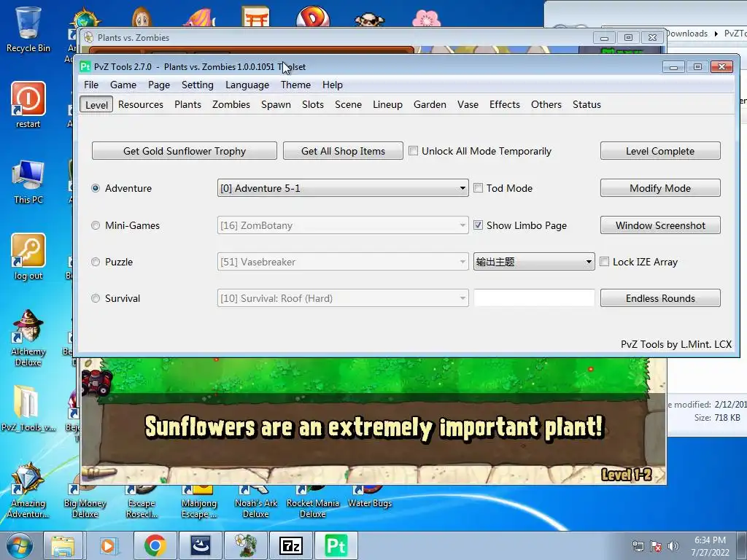Open the Theme menu

coord(295,85)
